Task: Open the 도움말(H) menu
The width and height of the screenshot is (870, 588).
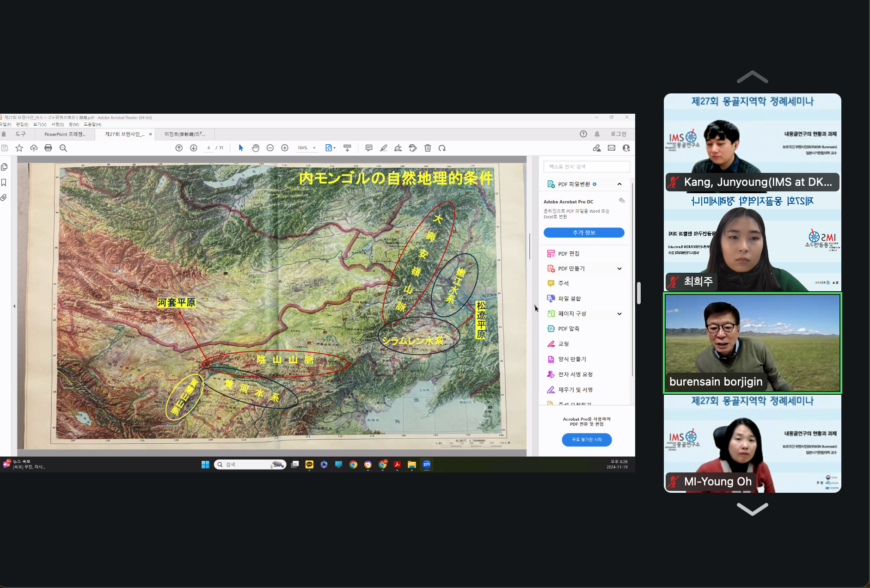Action: pyautogui.click(x=92, y=124)
